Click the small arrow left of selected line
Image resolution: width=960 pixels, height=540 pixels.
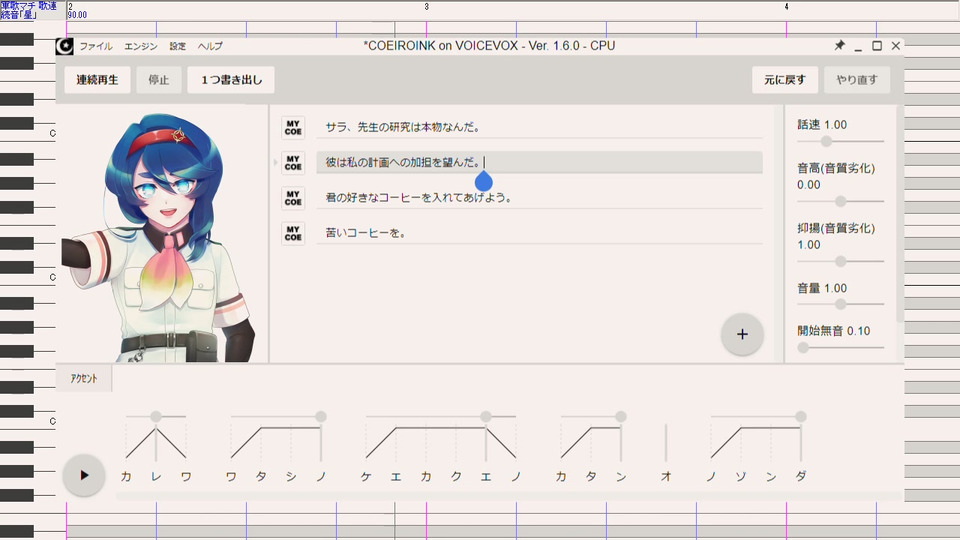275,162
